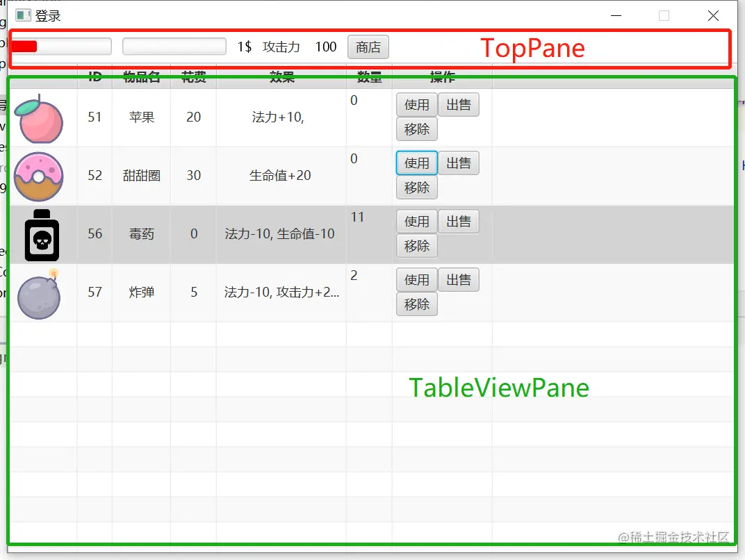Remove the 甜甜圈 row

pos(417,187)
